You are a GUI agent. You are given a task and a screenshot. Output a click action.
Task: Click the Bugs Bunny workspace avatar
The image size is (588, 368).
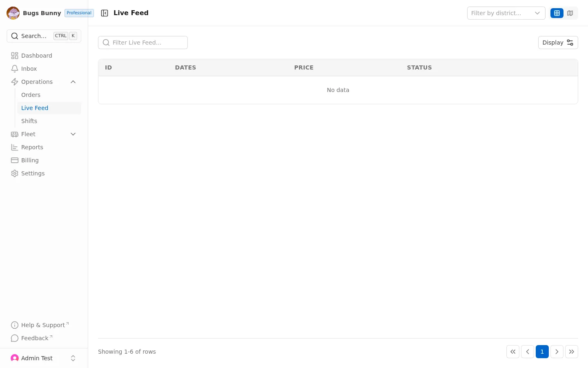coord(13,13)
